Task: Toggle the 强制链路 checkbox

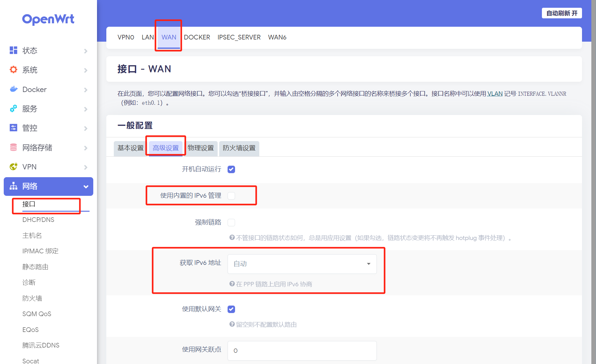Action: click(231, 223)
